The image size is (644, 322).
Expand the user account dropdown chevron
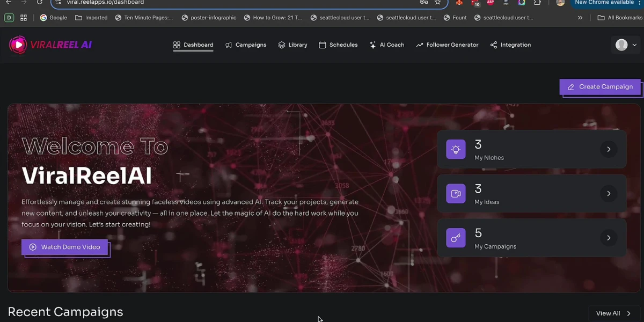pyautogui.click(x=634, y=45)
